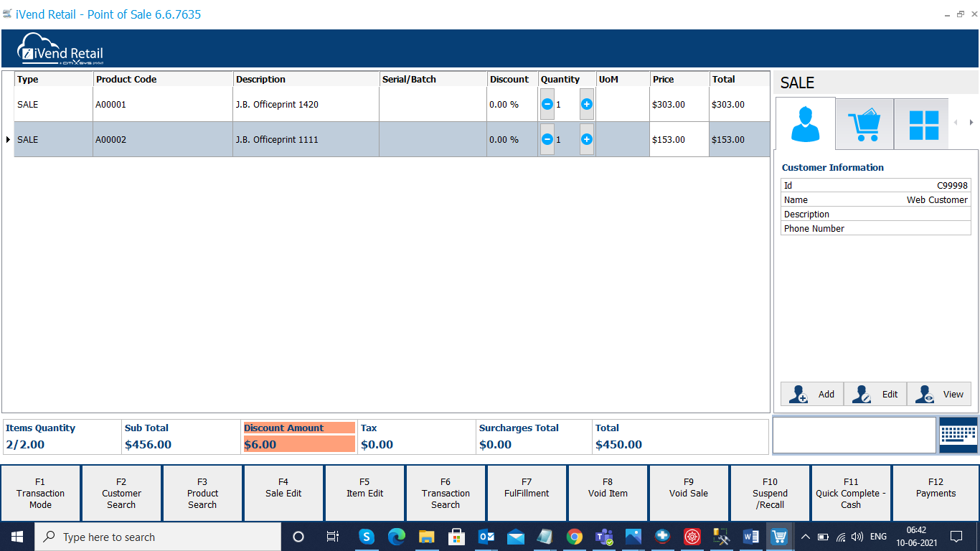Select the UoM column header

click(623, 79)
